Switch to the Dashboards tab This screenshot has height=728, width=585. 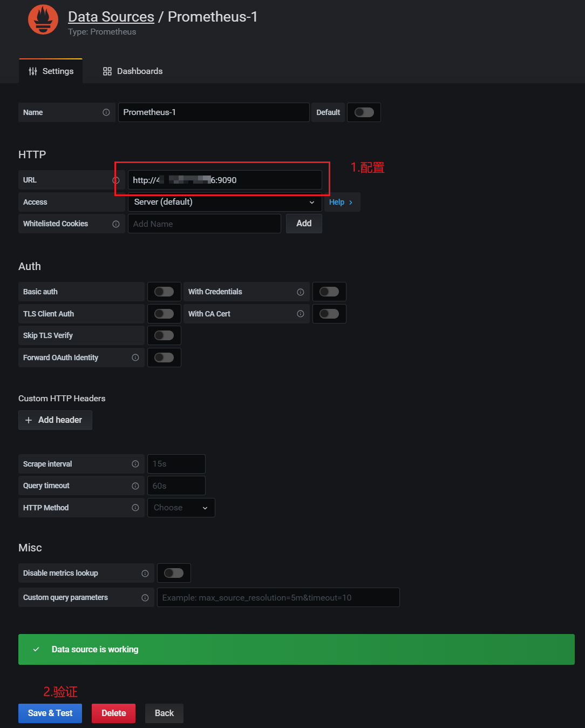(133, 71)
